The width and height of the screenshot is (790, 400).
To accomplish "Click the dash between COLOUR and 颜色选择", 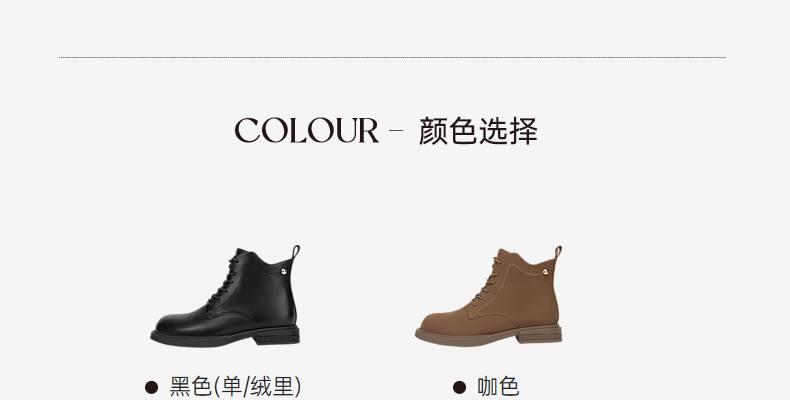I will pos(397,130).
